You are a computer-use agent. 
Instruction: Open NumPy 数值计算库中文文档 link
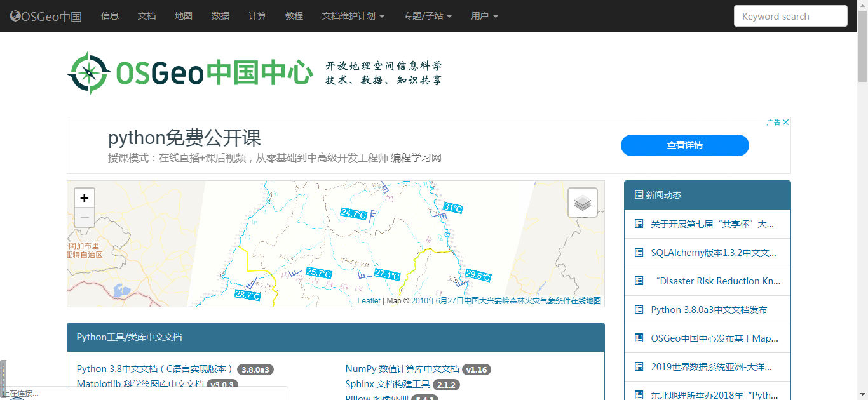coord(402,369)
